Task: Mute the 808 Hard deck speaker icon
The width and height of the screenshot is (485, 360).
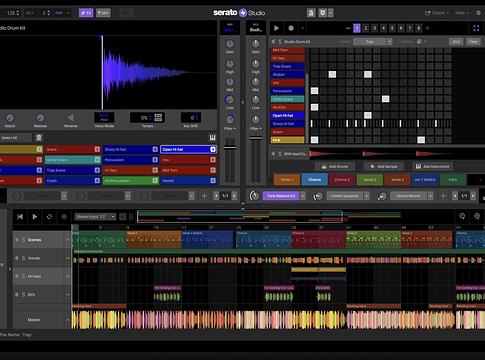Action: (x=273, y=154)
